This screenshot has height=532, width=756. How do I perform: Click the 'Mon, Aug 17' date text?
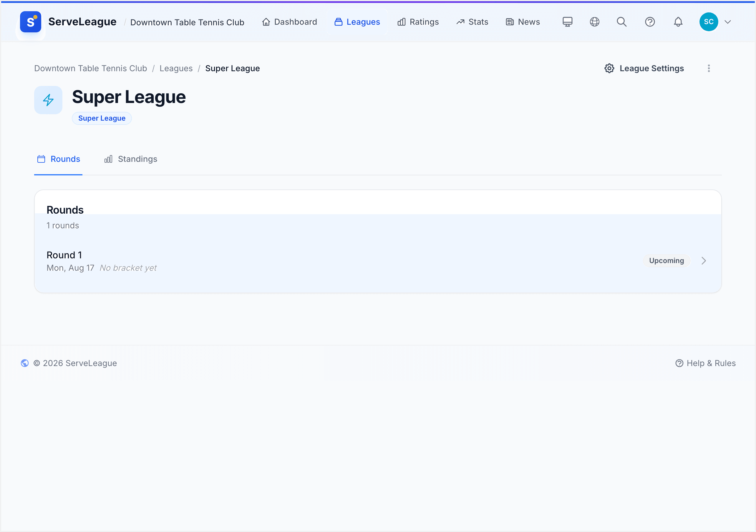tap(70, 268)
